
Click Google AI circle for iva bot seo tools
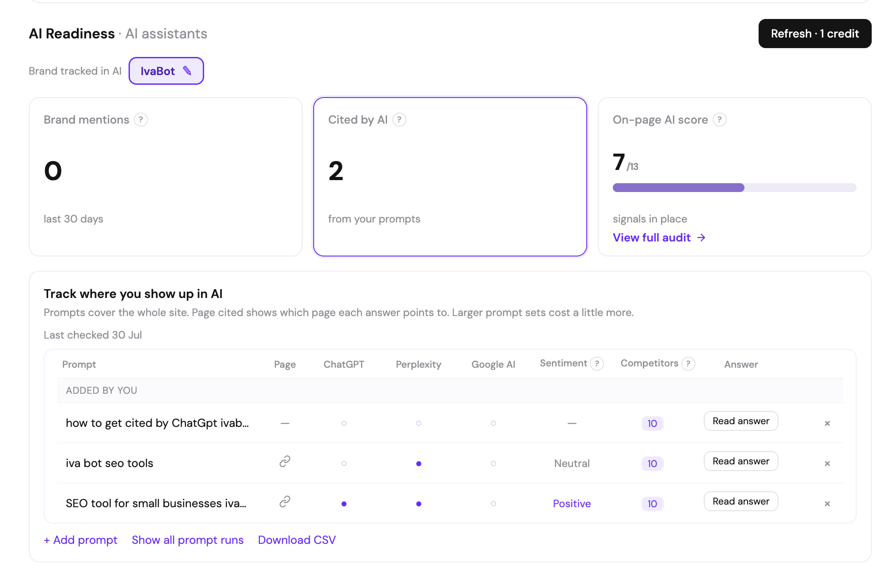[x=493, y=464]
